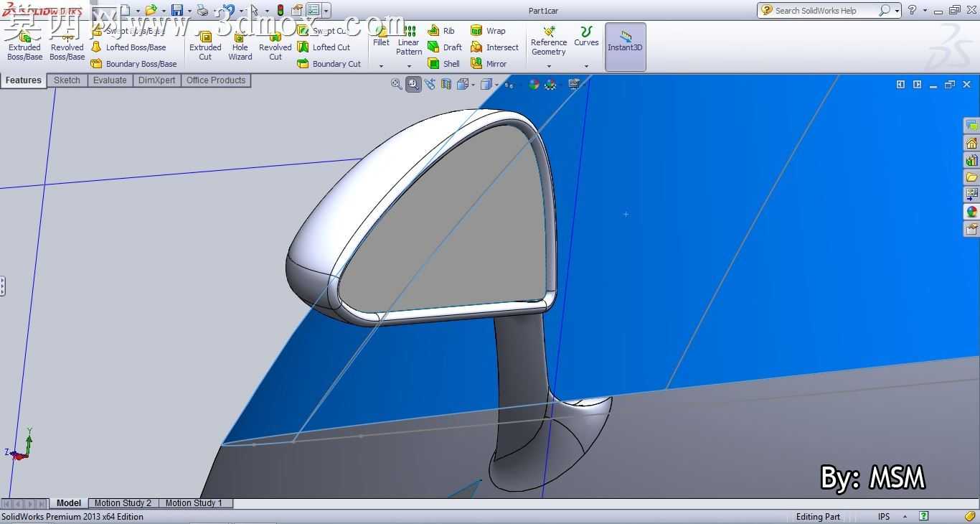980x524 pixels.
Task: Open the Apply Scene control
Action: (550, 84)
